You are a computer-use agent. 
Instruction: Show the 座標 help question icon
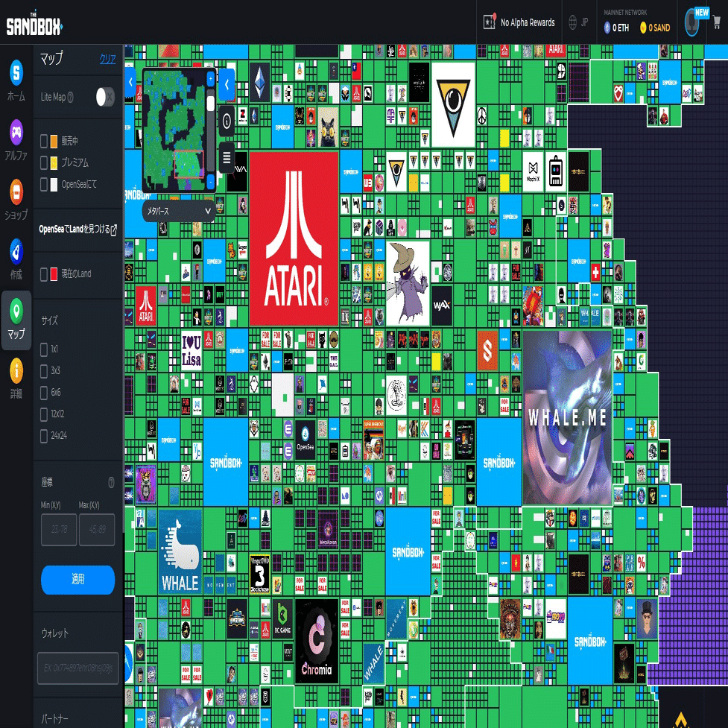coord(111,482)
